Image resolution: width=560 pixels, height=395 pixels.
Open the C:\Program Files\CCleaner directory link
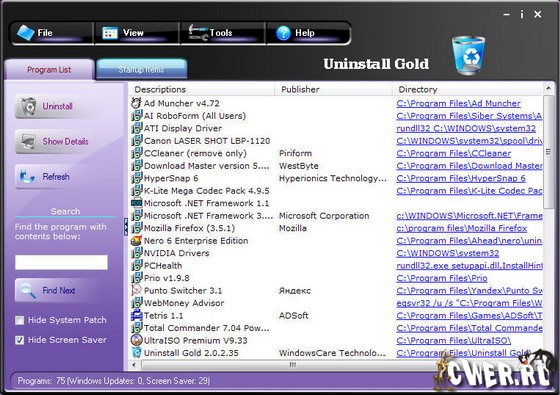tap(454, 153)
